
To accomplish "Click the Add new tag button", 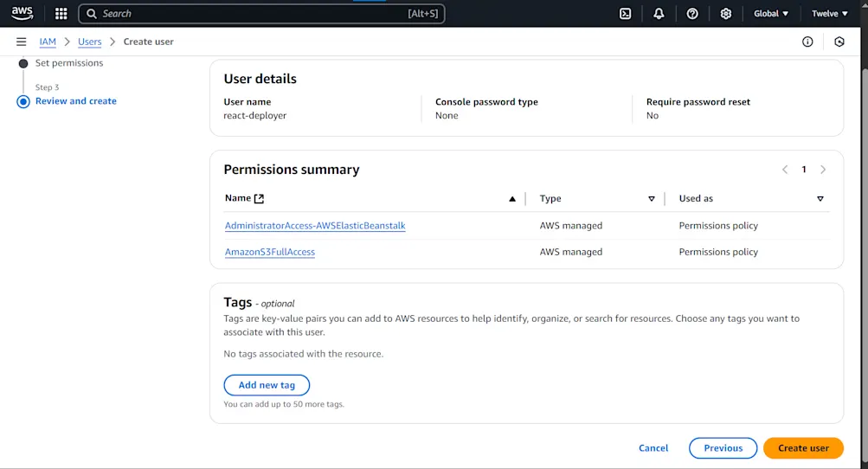I will coord(267,385).
